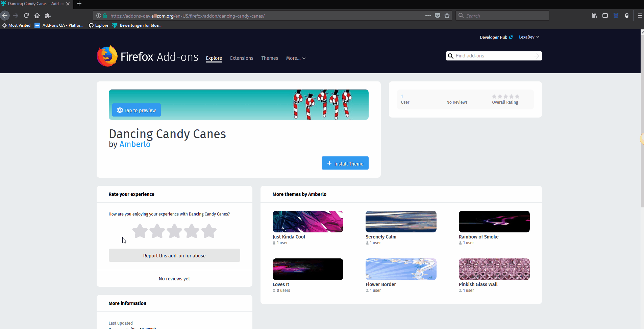Toggle the sidebars toolbar icon
This screenshot has height=329, width=644.
coord(605,16)
